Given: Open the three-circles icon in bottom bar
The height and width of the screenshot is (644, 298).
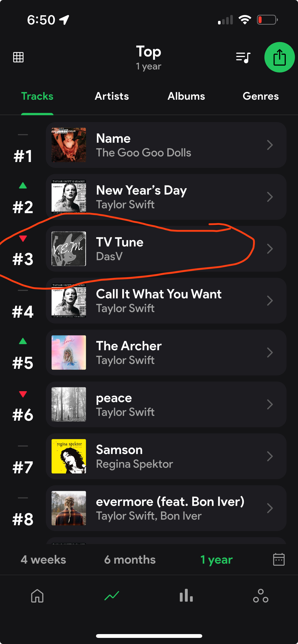Looking at the screenshot, I should click(x=261, y=596).
